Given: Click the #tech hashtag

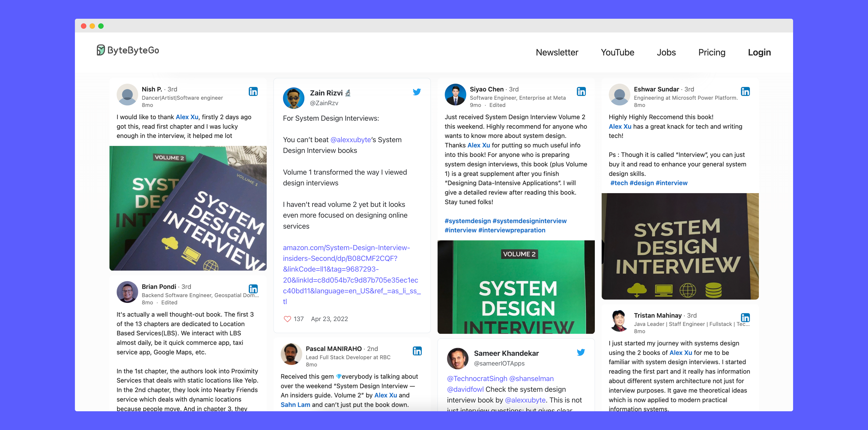Looking at the screenshot, I should [x=619, y=183].
